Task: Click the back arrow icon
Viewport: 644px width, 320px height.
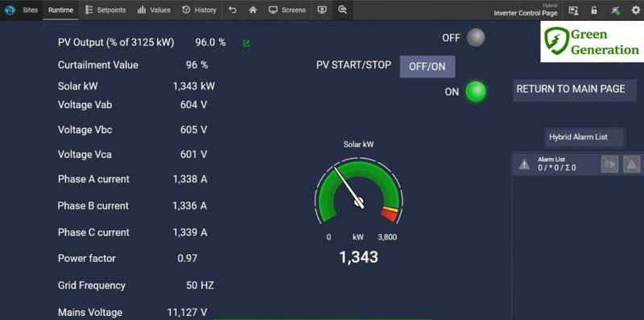Action: (233, 10)
